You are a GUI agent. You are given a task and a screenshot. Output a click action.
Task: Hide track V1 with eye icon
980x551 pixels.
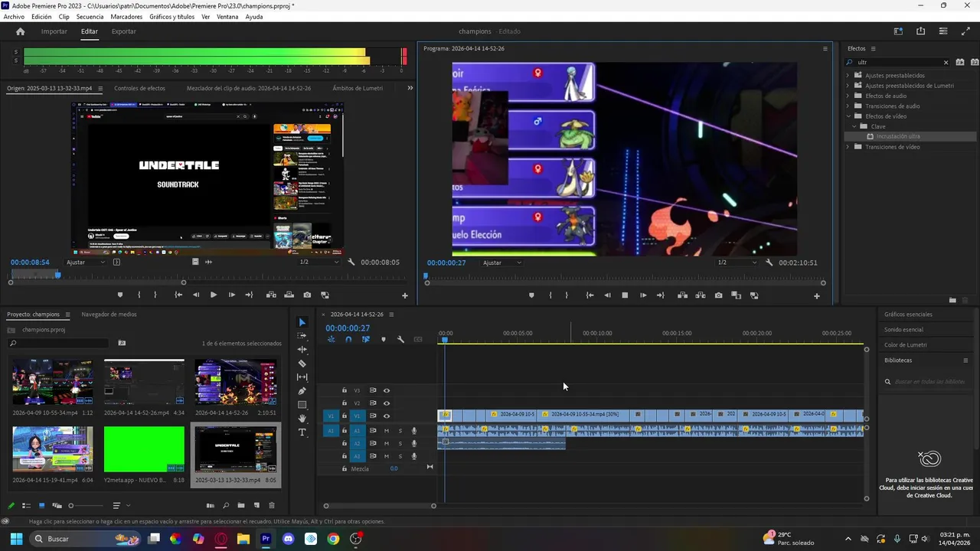pyautogui.click(x=387, y=416)
